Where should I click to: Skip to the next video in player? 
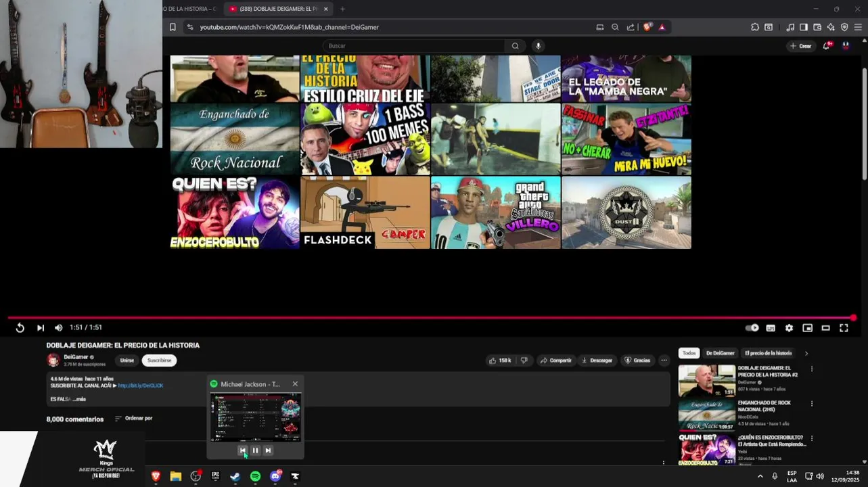click(x=41, y=327)
